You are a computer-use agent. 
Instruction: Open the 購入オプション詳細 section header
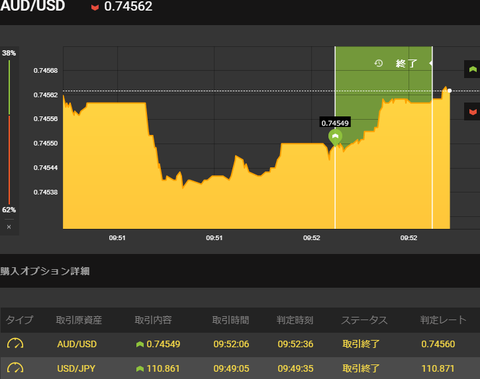click(x=45, y=271)
